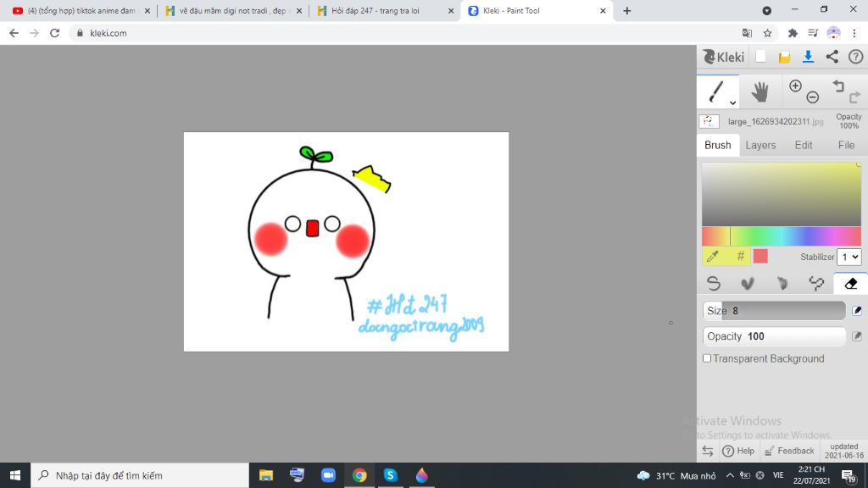Save image with the blue download icon
The image size is (868, 488).
click(x=808, y=57)
